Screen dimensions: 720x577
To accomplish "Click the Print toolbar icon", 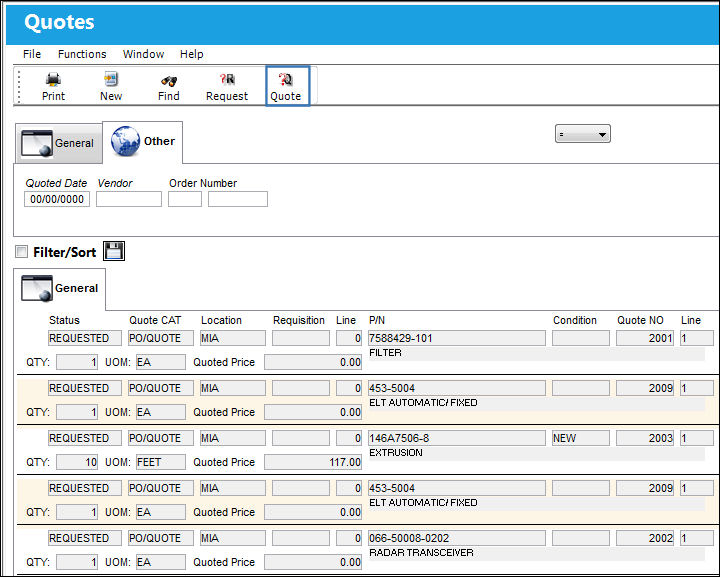I will coord(53,86).
